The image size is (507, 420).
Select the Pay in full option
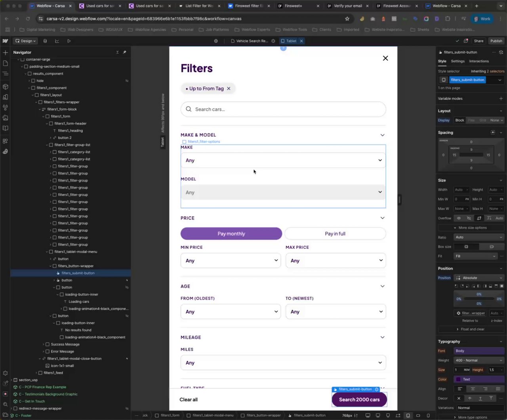335,234
